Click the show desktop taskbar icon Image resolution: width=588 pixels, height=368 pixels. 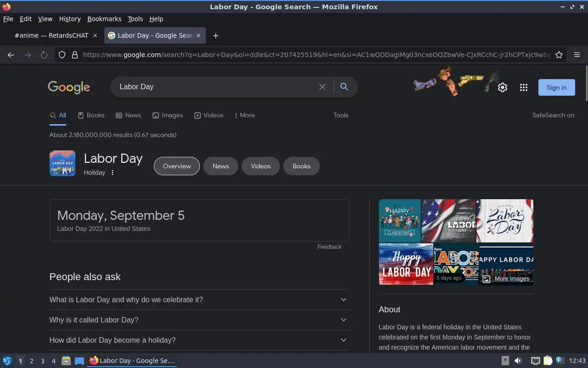[x=79, y=361]
